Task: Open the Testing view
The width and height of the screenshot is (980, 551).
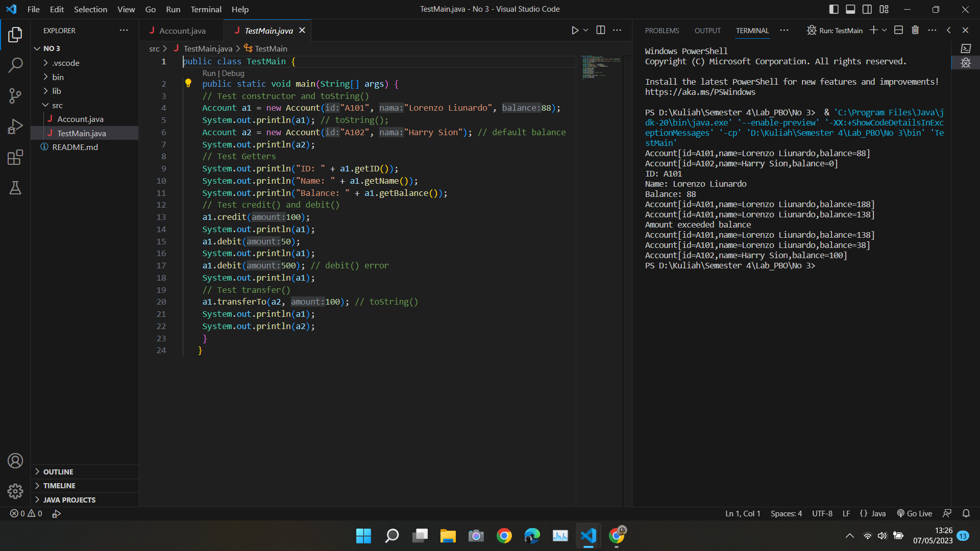Action: pyautogui.click(x=15, y=188)
